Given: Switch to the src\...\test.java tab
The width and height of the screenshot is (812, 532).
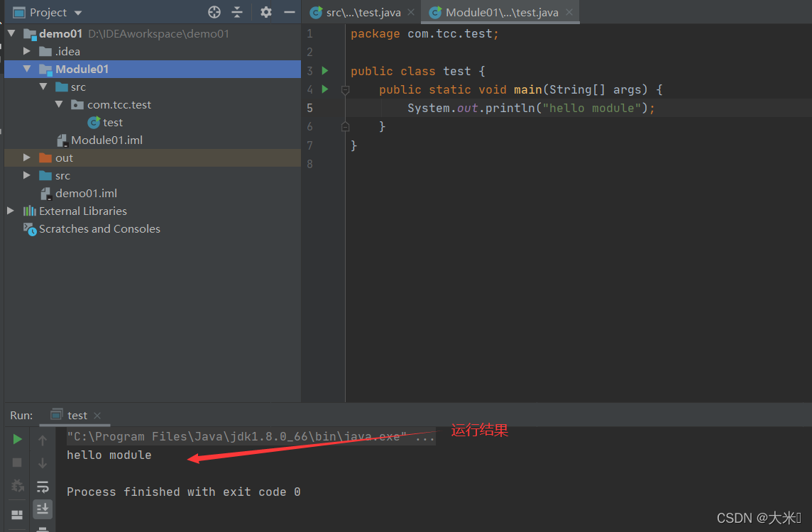Looking at the screenshot, I should click(x=363, y=13).
